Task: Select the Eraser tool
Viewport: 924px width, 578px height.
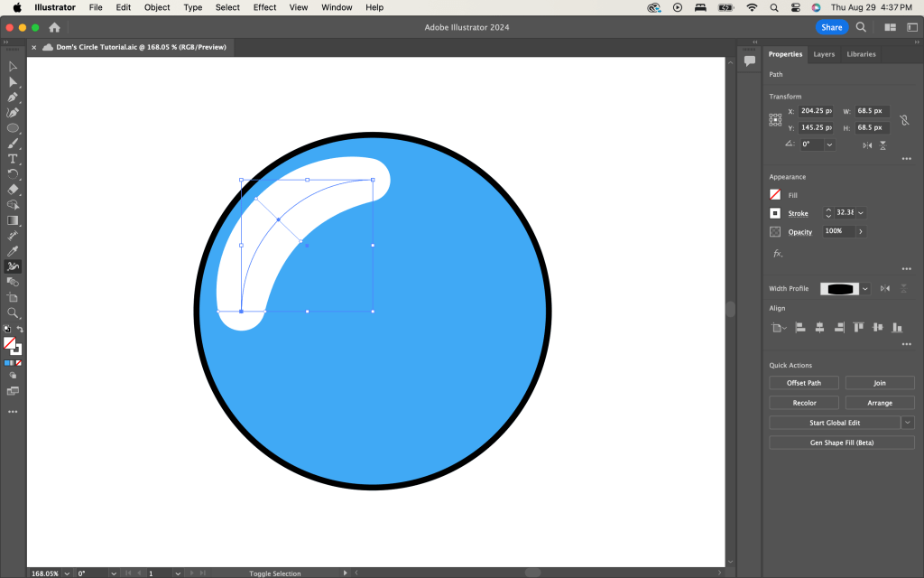Action: [x=13, y=190]
